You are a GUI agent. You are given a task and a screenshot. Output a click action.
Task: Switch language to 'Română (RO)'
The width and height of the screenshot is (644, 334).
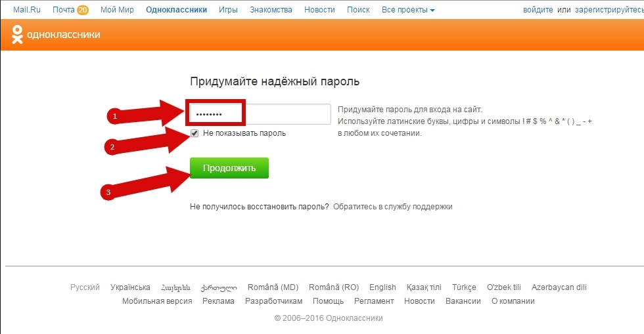coord(334,287)
